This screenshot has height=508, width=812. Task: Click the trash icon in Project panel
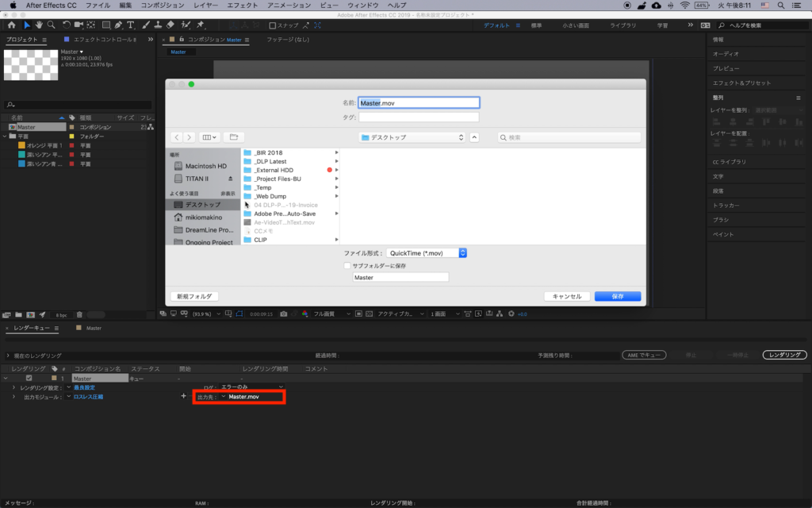79,314
